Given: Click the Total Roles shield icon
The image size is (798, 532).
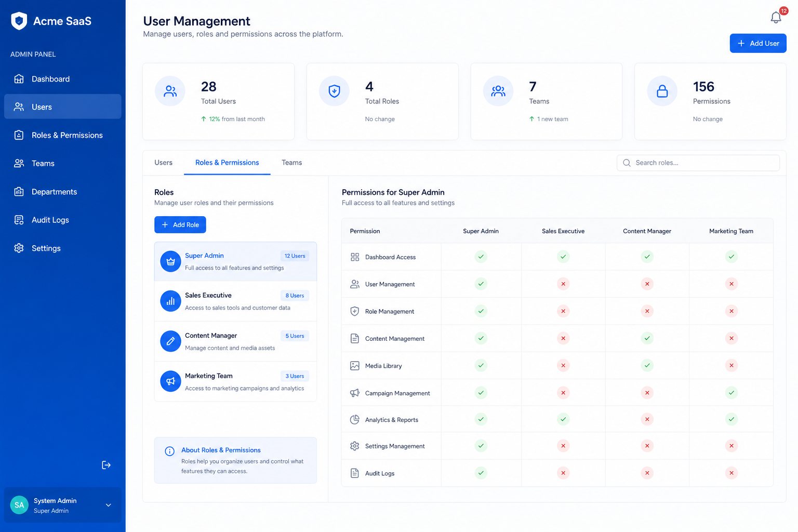Looking at the screenshot, I should (x=334, y=91).
